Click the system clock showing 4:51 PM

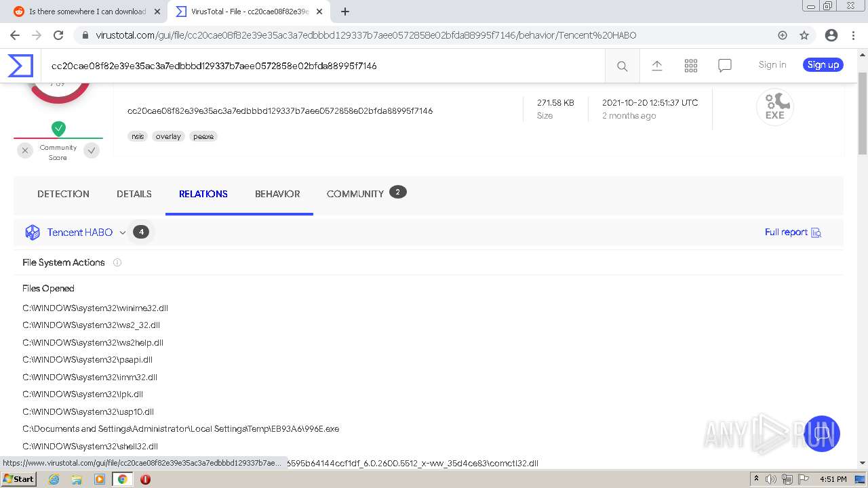click(833, 479)
